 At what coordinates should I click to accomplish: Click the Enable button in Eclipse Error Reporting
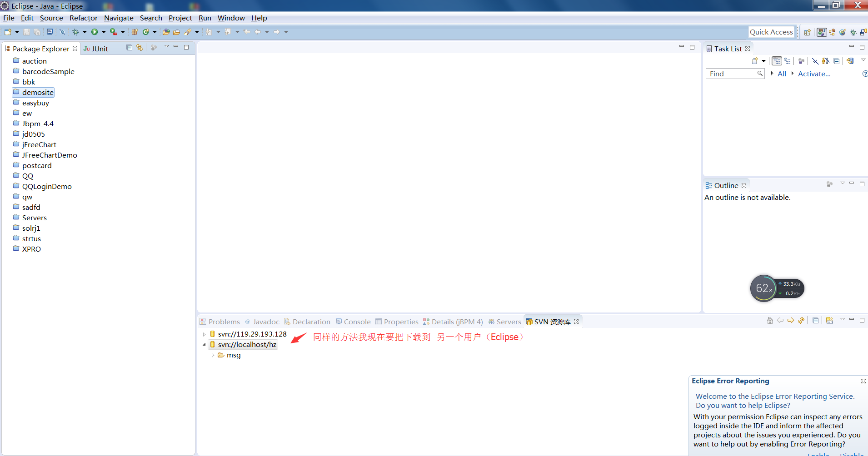(819, 454)
